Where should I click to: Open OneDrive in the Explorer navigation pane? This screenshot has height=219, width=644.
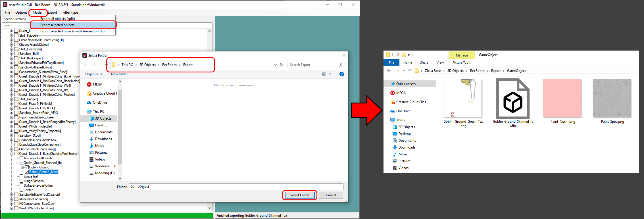point(403,111)
